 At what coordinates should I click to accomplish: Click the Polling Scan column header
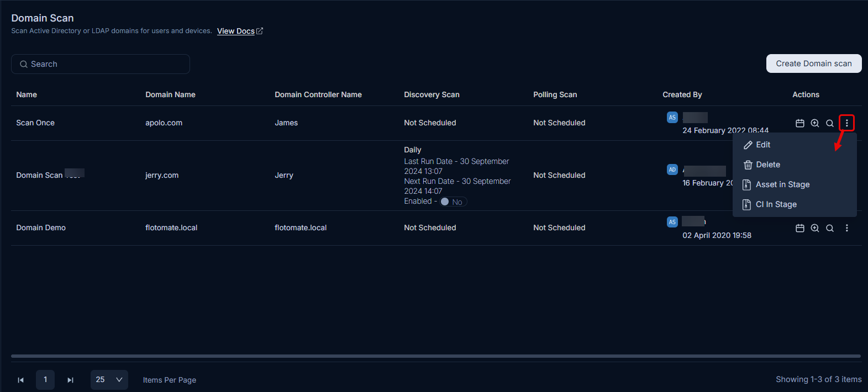[x=555, y=94]
